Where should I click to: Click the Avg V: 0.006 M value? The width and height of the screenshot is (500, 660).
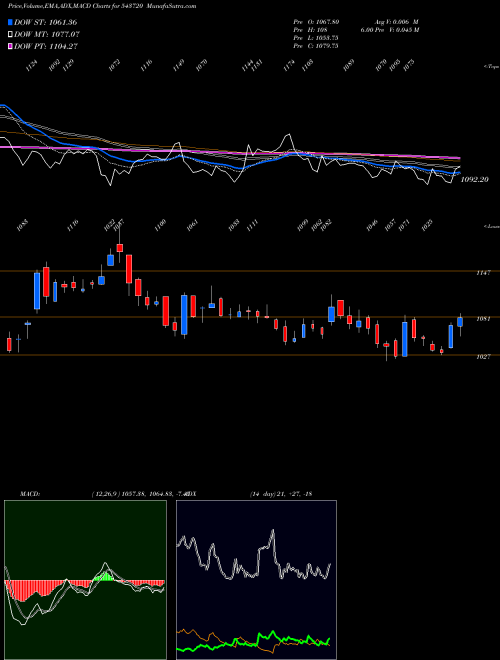pos(397,21)
